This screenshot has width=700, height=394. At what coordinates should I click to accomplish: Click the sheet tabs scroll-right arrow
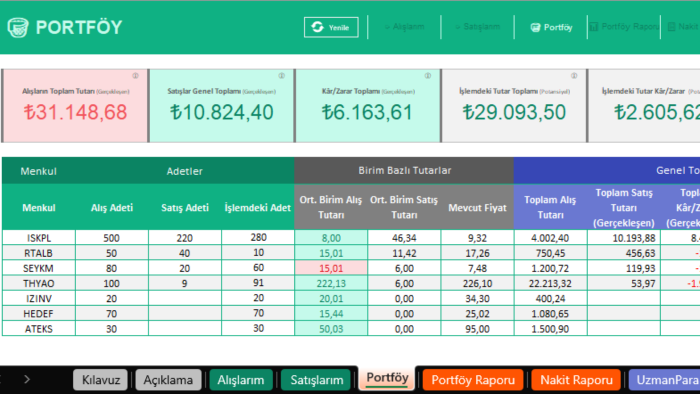pyautogui.click(x=27, y=379)
